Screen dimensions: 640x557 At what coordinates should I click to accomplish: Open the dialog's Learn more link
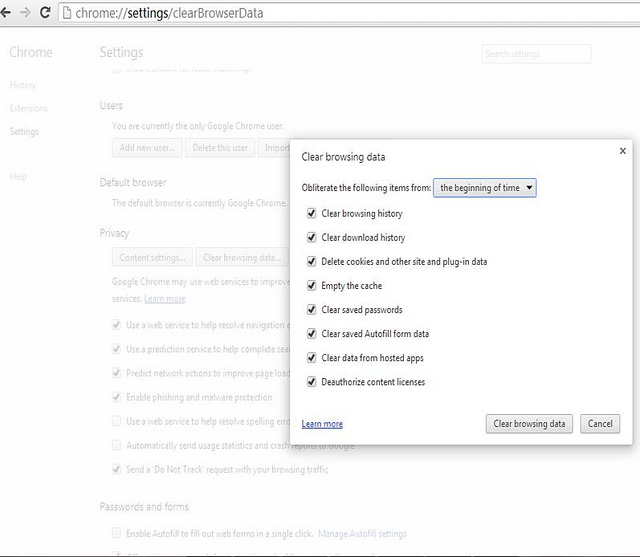[x=322, y=424]
